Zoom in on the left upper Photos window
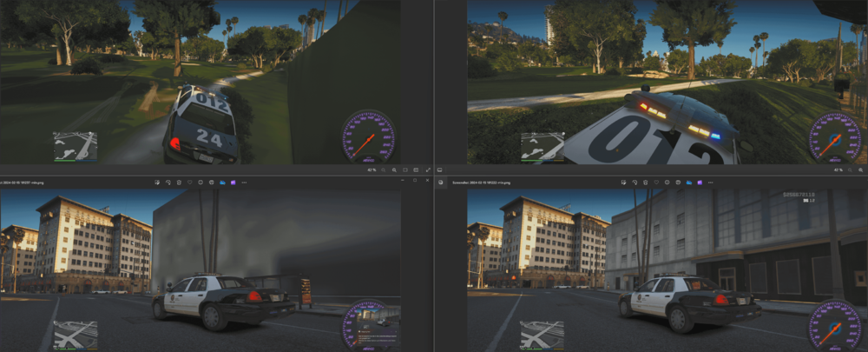Image resolution: width=868 pixels, height=352 pixels. tap(394, 169)
